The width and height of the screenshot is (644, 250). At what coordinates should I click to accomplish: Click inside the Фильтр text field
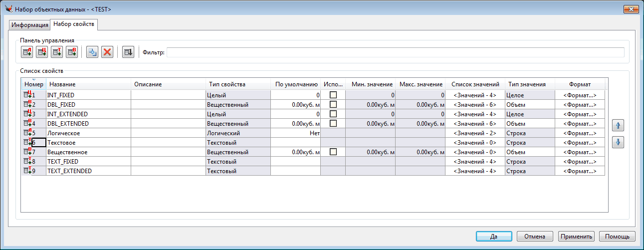pos(395,52)
